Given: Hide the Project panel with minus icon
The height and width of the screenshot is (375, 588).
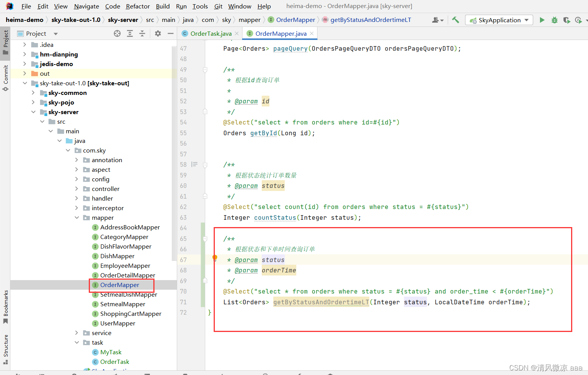Looking at the screenshot, I should click(171, 33).
